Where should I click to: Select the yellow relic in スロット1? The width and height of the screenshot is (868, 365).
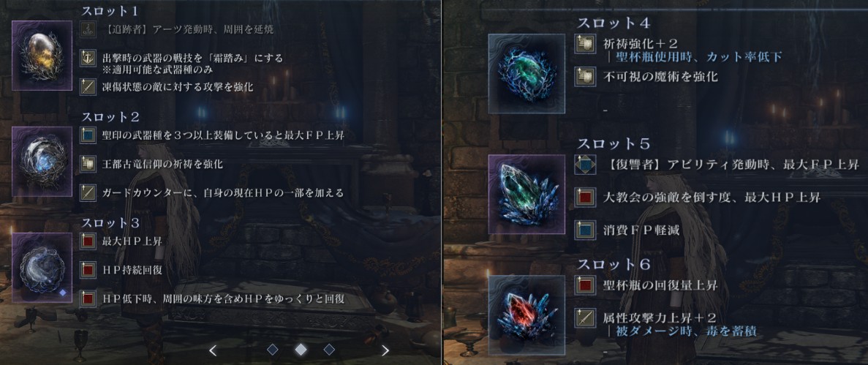point(42,55)
